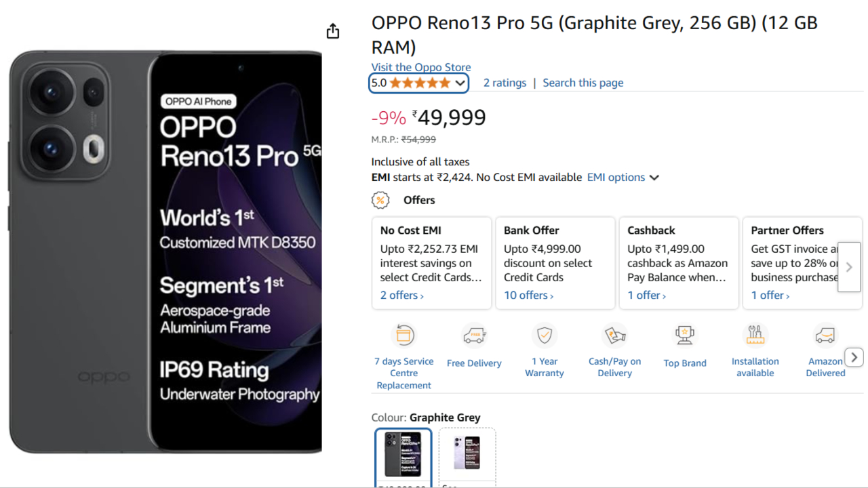Image resolution: width=868 pixels, height=488 pixels.
Task: Click the Top Brand trophy icon
Action: tap(685, 335)
